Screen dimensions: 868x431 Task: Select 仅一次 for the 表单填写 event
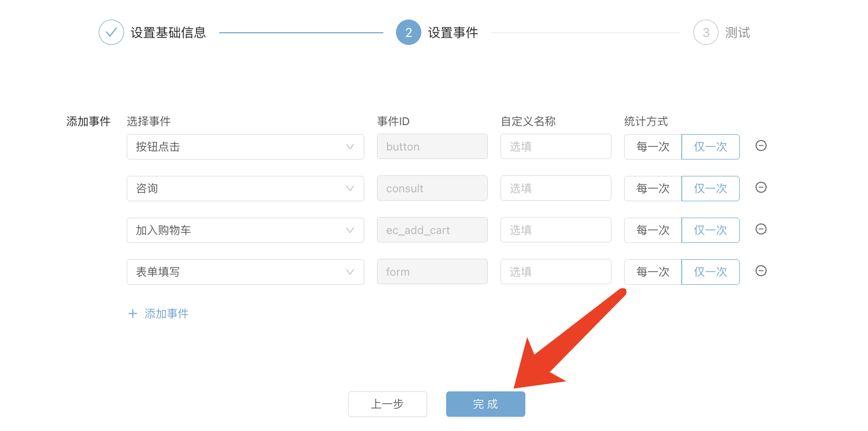710,272
